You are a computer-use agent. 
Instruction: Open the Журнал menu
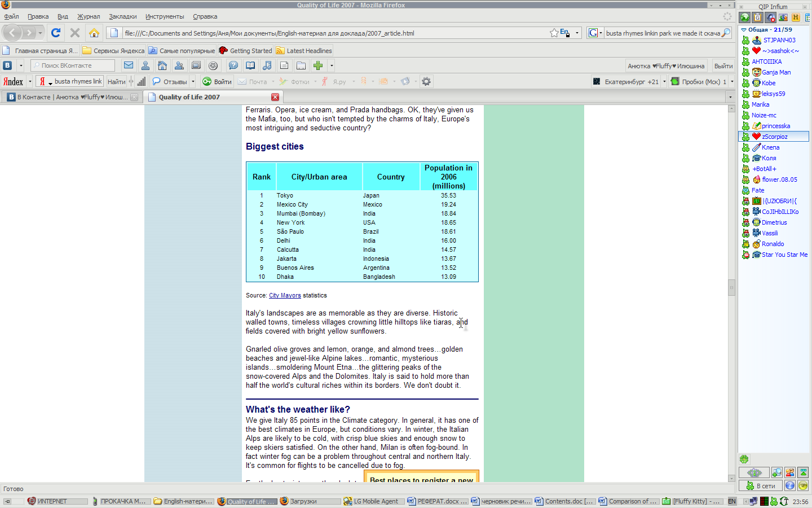89,16
